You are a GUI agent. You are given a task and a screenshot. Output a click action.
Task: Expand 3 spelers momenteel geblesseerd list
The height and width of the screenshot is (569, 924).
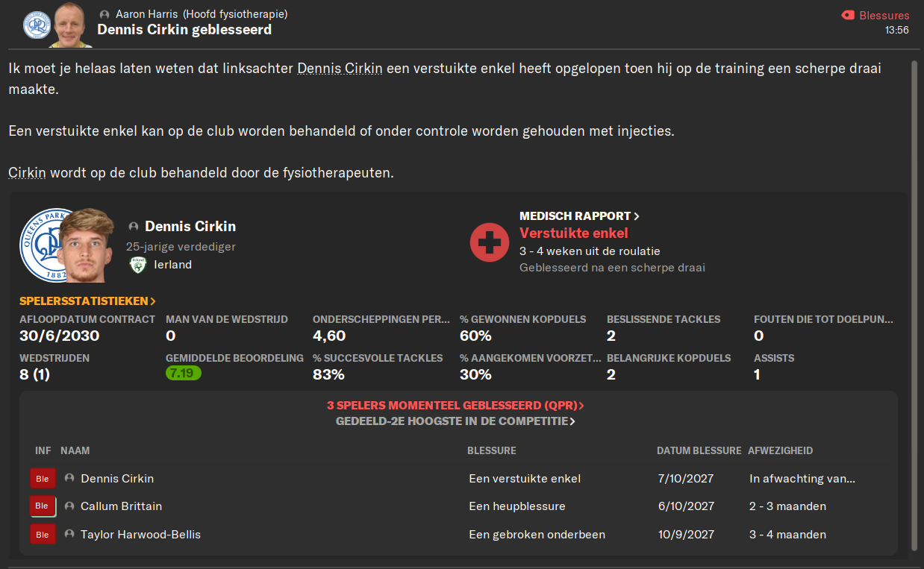455,406
